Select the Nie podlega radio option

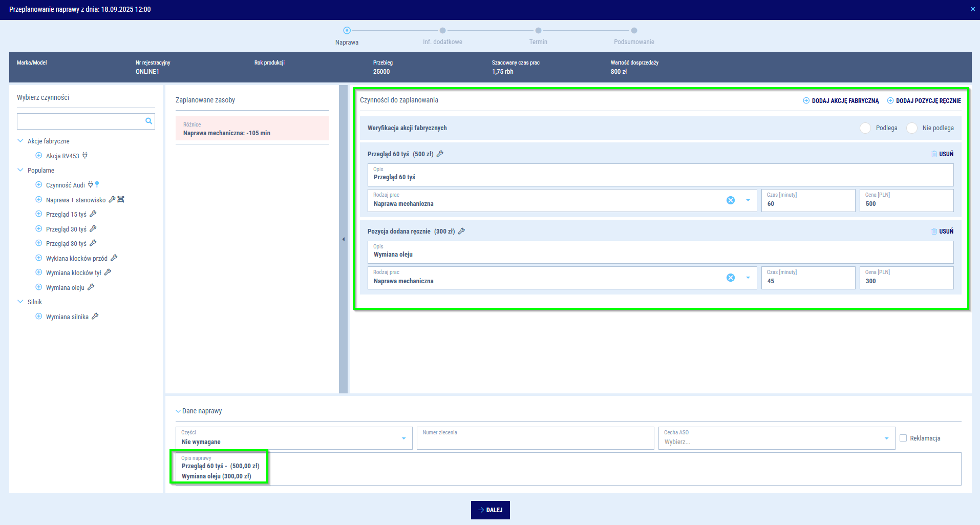click(912, 128)
